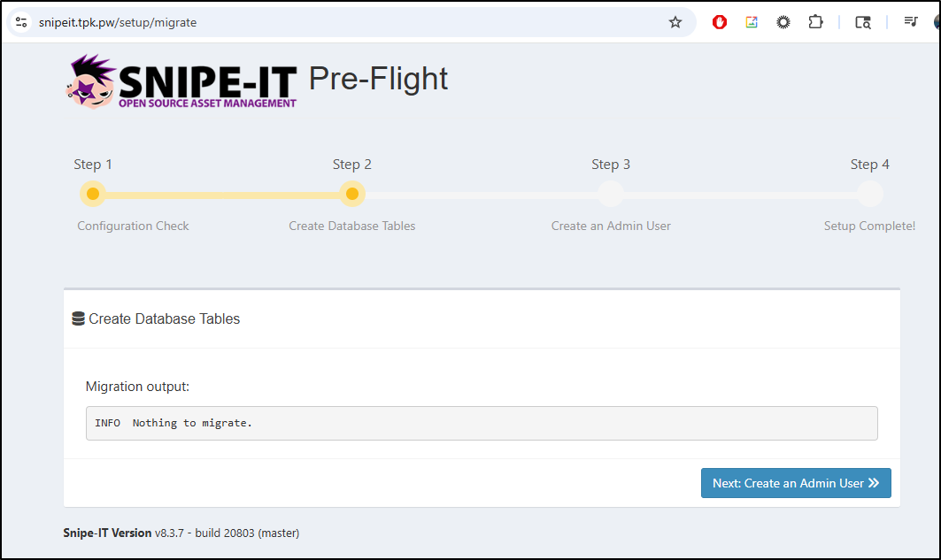Open the red stop-hand ad blocker extension

point(720,22)
